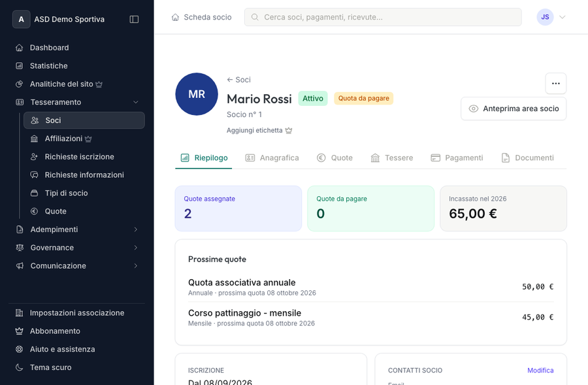Open Impostazioni associazione
This screenshot has width=588, height=385.
(76, 313)
